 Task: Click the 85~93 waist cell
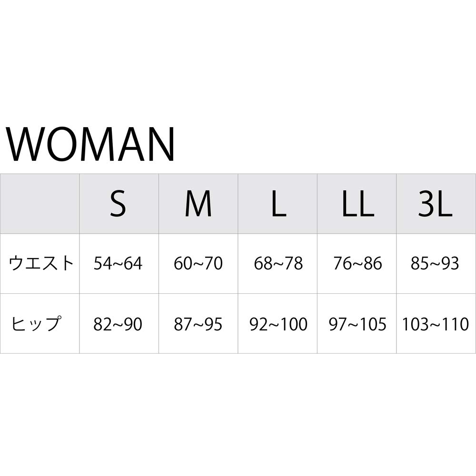tap(435, 263)
